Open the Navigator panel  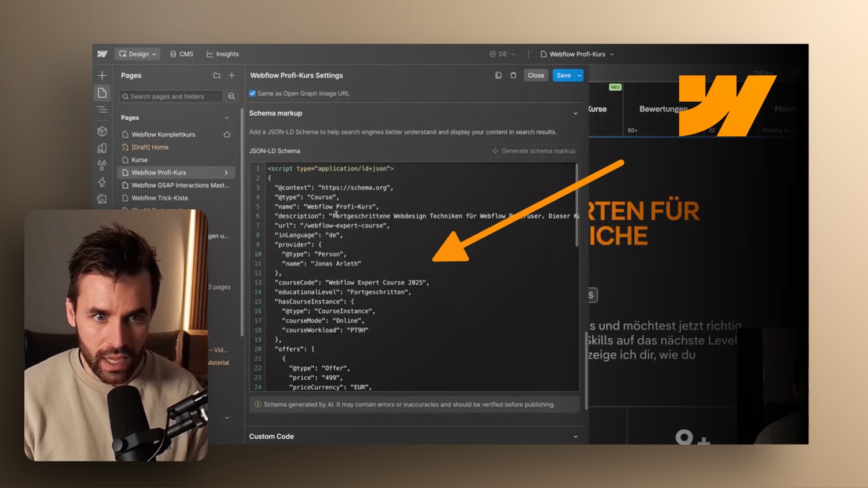click(102, 110)
